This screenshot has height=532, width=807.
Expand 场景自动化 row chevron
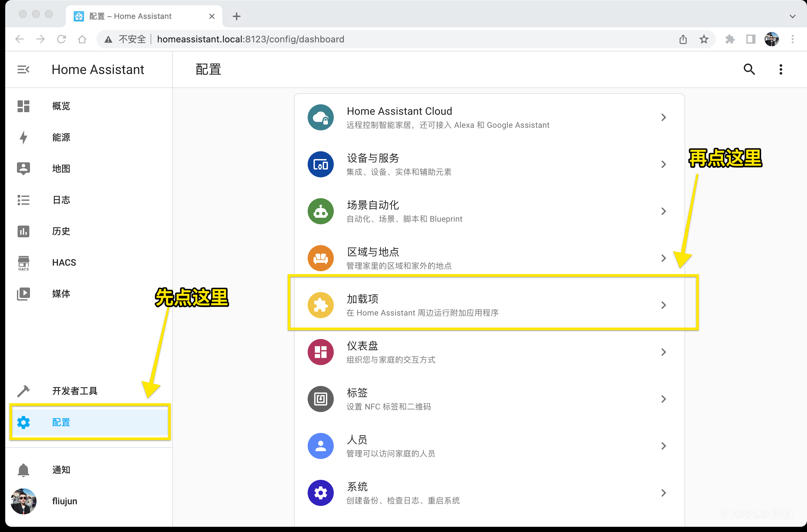coord(664,211)
